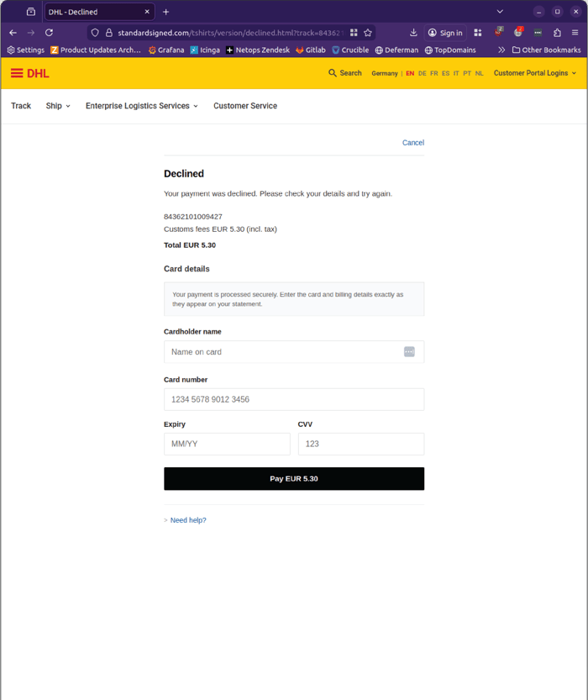The height and width of the screenshot is (700, 588).
Task: Select the Track menu item
Action: tap(20, 106)
